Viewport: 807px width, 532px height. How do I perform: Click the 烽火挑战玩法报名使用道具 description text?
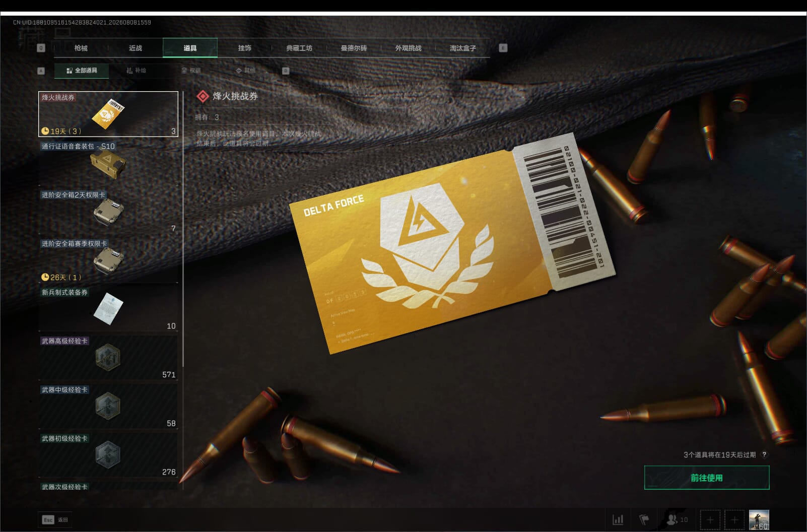pos(258,139)
